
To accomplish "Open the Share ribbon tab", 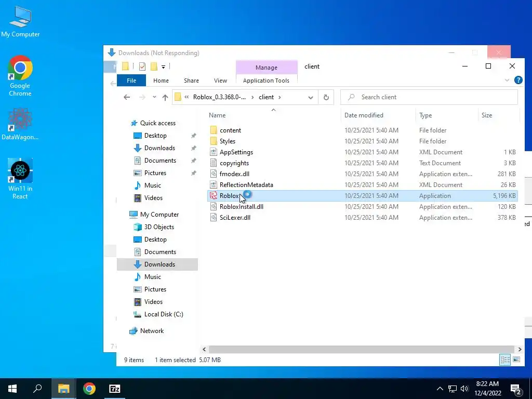I will click(x=191, y=81).
